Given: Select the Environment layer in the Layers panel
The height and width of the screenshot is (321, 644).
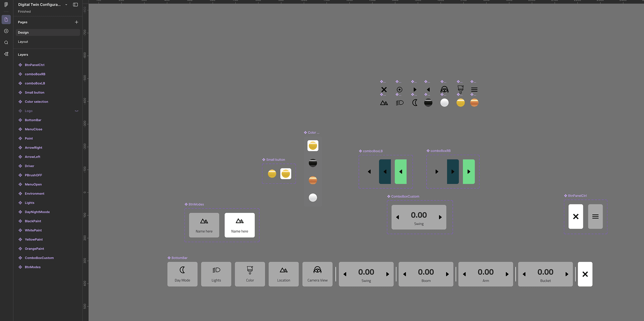Looking at the screenshot, I should [x=35, y=193].
